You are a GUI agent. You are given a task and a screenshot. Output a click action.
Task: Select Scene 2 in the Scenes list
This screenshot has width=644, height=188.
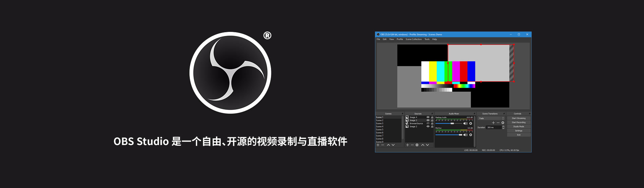coord(388,120)
